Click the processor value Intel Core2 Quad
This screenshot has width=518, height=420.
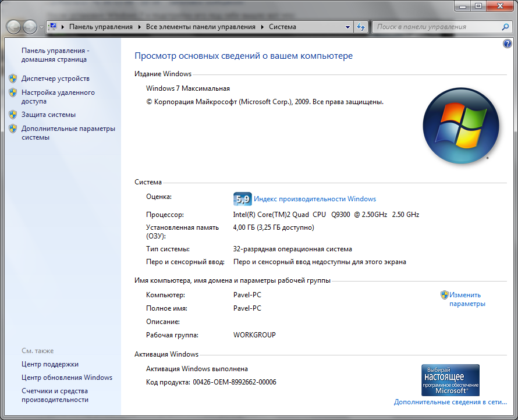[x=326, y=215]
